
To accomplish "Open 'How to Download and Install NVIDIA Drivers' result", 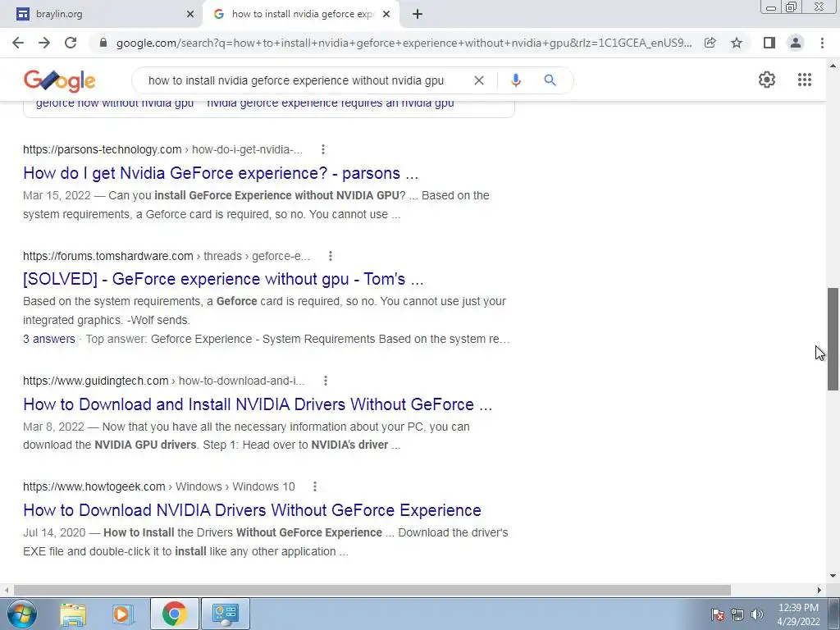I will tap(258, 404).
